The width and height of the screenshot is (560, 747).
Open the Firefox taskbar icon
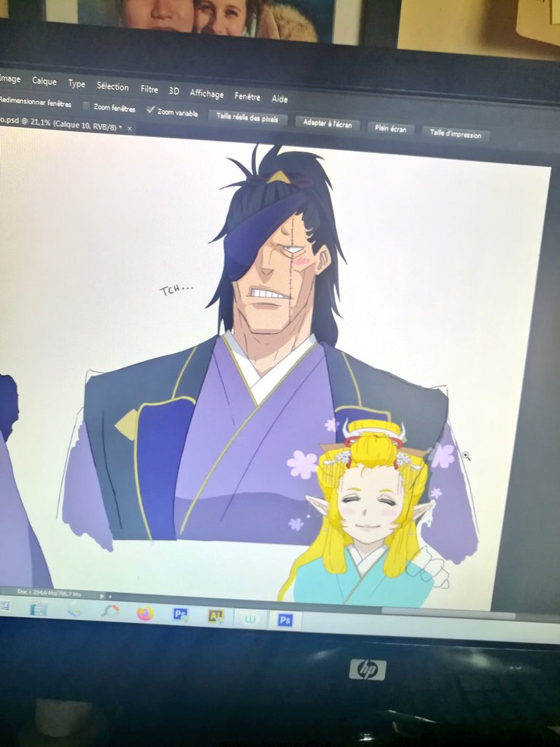145,612
